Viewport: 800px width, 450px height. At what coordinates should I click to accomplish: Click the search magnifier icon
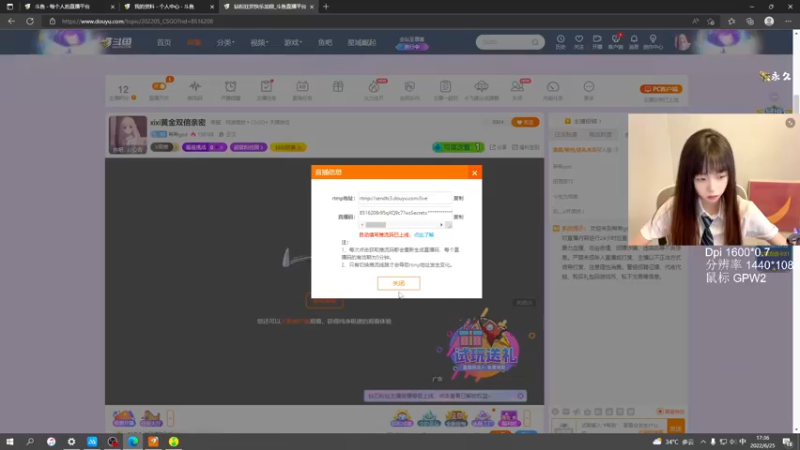[535, 42]
